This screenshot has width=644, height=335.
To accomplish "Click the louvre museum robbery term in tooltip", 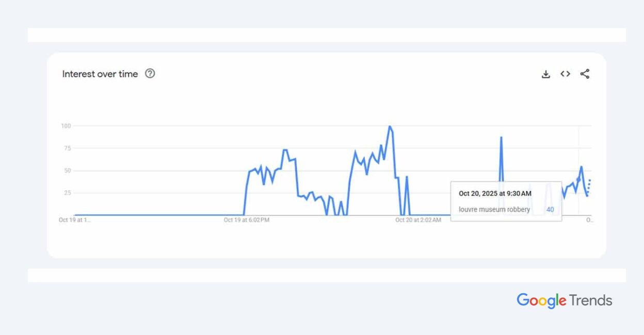I will point(494,210).
